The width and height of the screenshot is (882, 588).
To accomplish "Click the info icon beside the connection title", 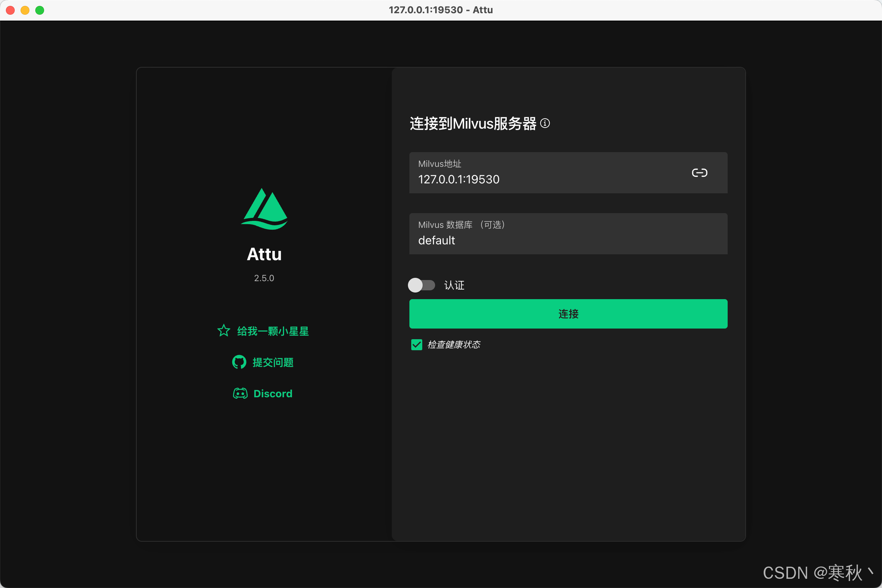I will [x=545, y=123].
